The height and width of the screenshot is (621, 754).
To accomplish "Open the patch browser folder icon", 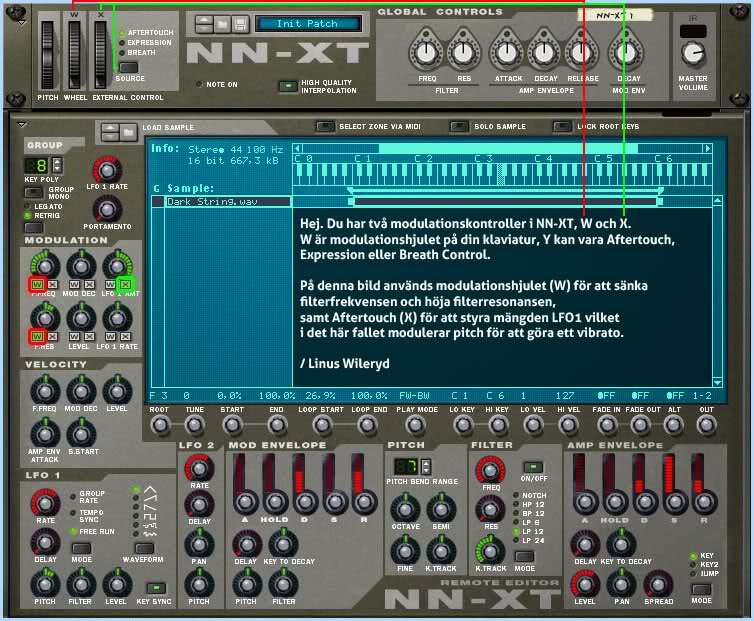I will 222,24.
